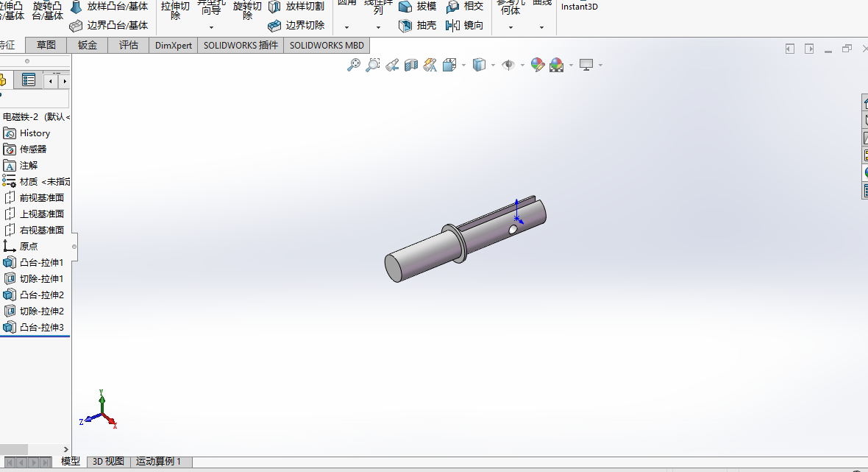Click the Hide/Show Items eye icon

[508, 66]
